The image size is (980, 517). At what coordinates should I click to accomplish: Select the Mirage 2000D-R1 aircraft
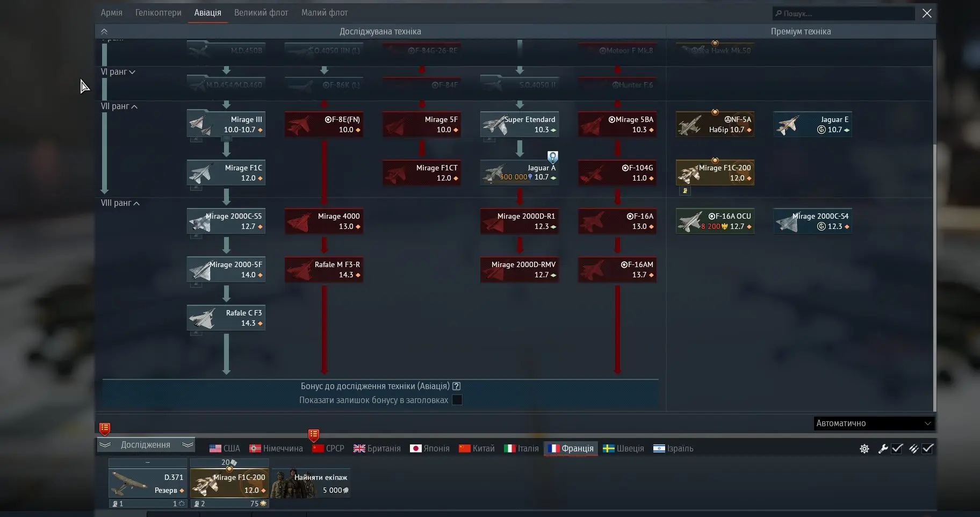point(520,221)
